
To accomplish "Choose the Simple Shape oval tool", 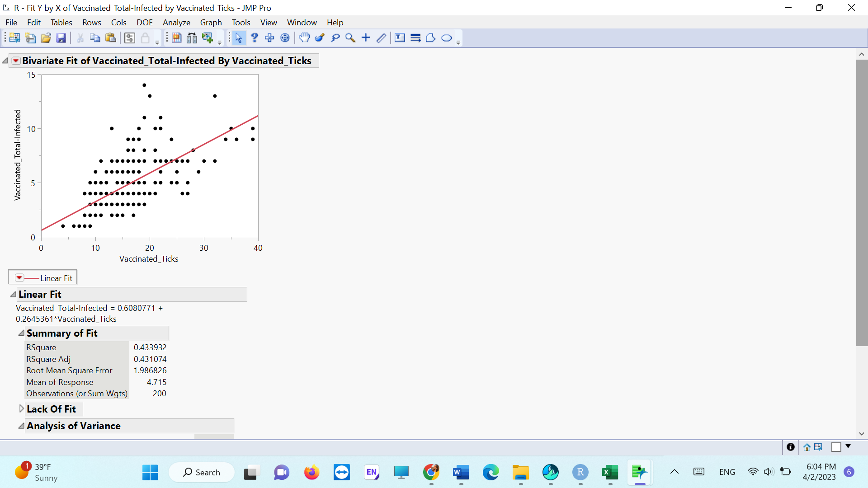I will (x=447, y=38).
